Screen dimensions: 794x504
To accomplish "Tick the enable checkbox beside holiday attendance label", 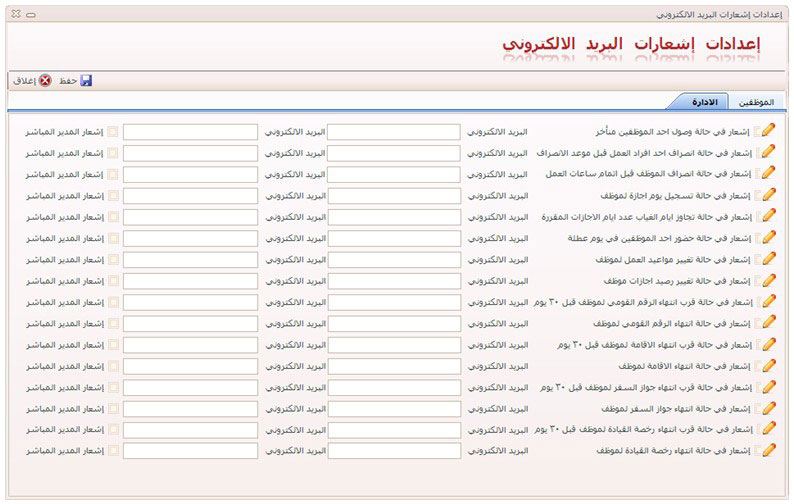I will tap(758, 238).
